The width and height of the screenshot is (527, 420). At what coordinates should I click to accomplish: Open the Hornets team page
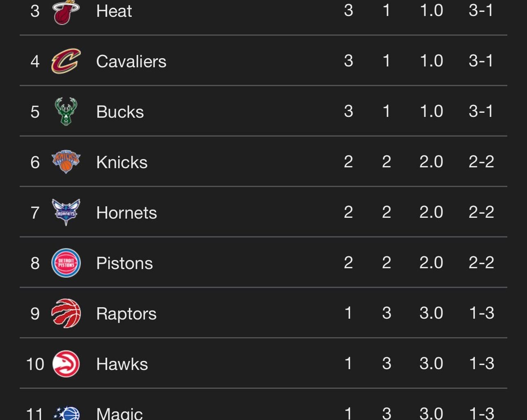click(126, 212)
